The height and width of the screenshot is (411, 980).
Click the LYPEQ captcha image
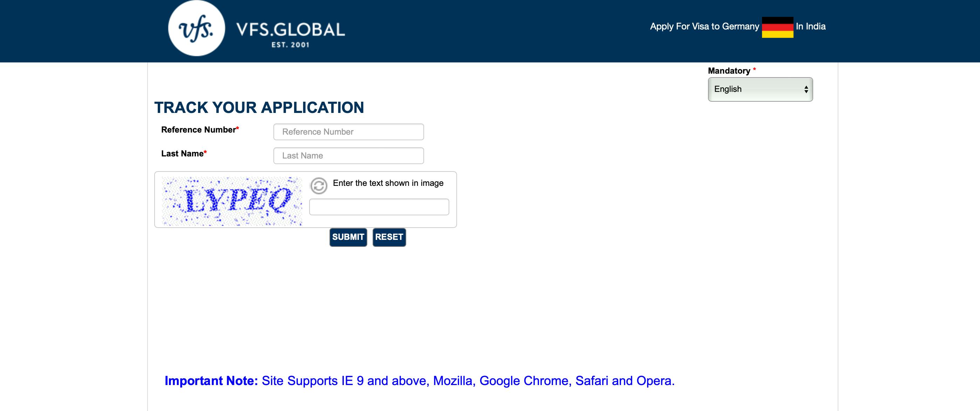tap(232, 201)
